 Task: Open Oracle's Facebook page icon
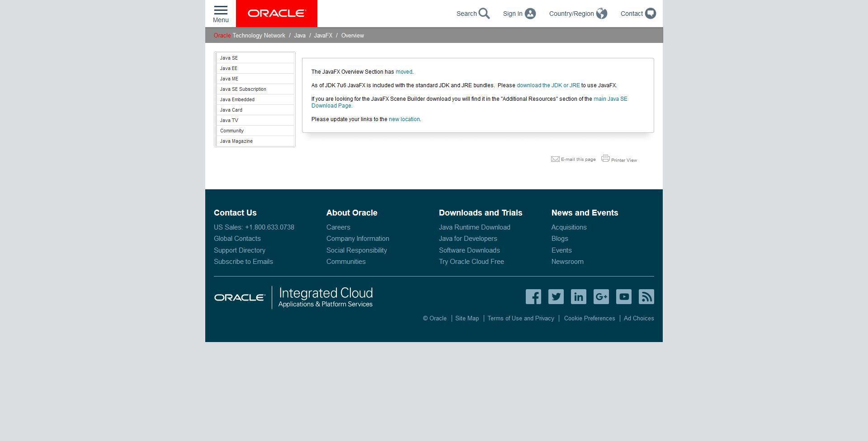[533, 297]
